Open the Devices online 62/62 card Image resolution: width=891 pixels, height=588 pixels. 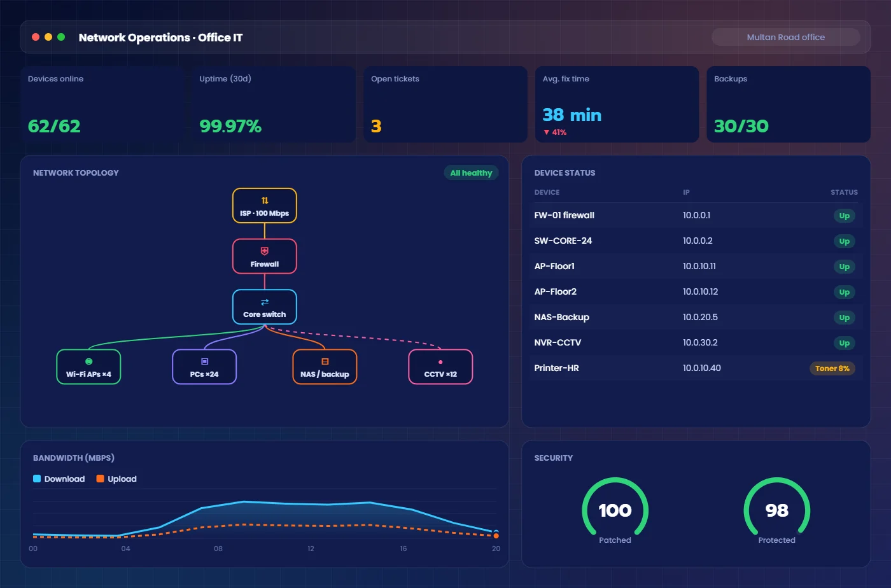pyautogui.click(x=102, y=104)
